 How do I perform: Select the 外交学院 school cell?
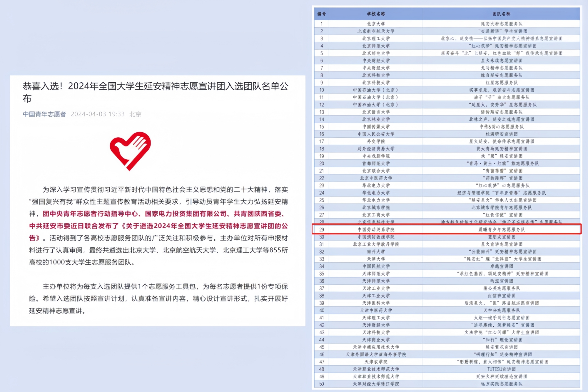coord(376,141)
